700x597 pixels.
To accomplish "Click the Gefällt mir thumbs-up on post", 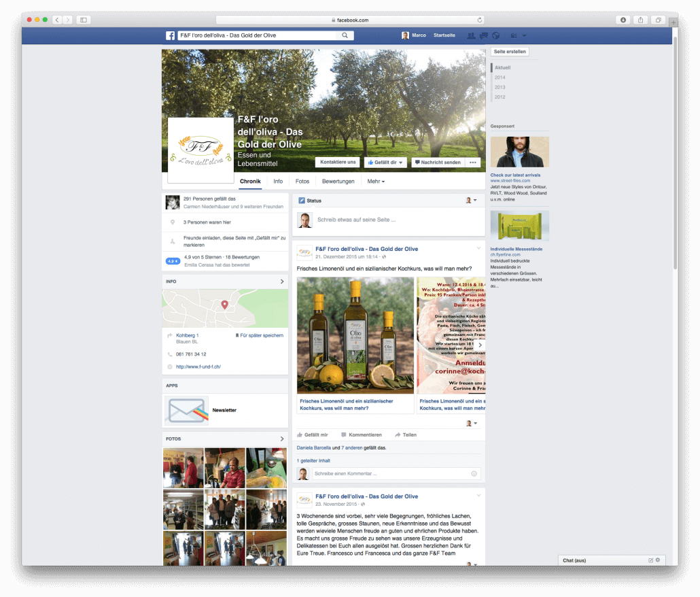I will click(312, 435).
